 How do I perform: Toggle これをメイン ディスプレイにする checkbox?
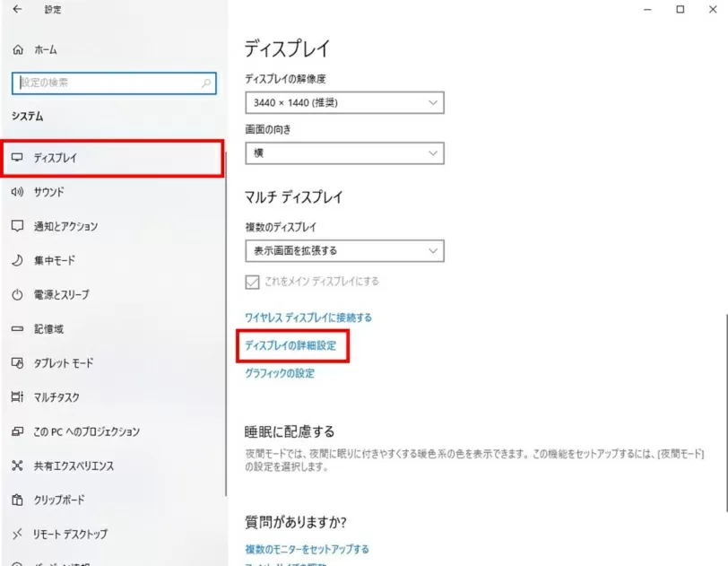click(x=252, y=282)
